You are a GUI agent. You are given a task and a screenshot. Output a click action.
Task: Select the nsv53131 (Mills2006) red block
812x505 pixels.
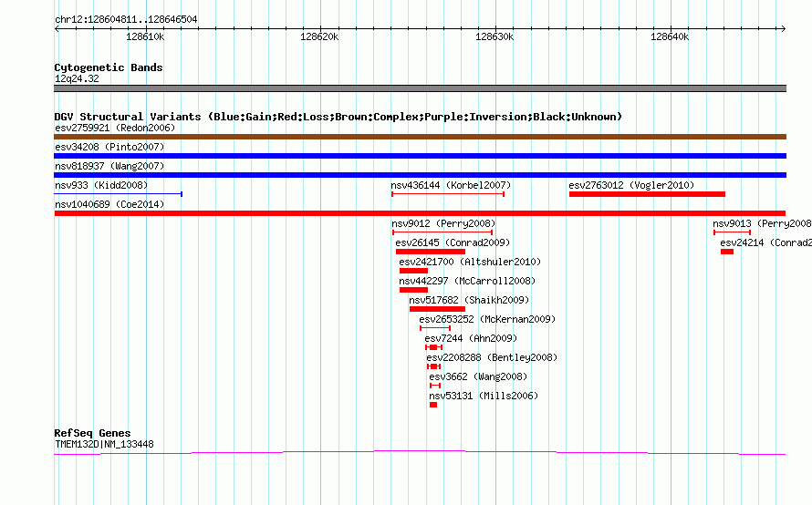(433, 405)
